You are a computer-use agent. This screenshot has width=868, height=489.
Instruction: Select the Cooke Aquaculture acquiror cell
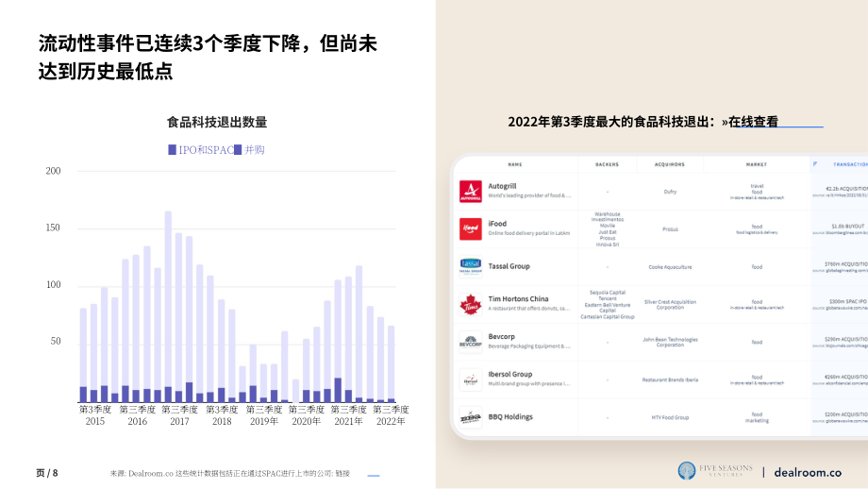coord(670,267)
